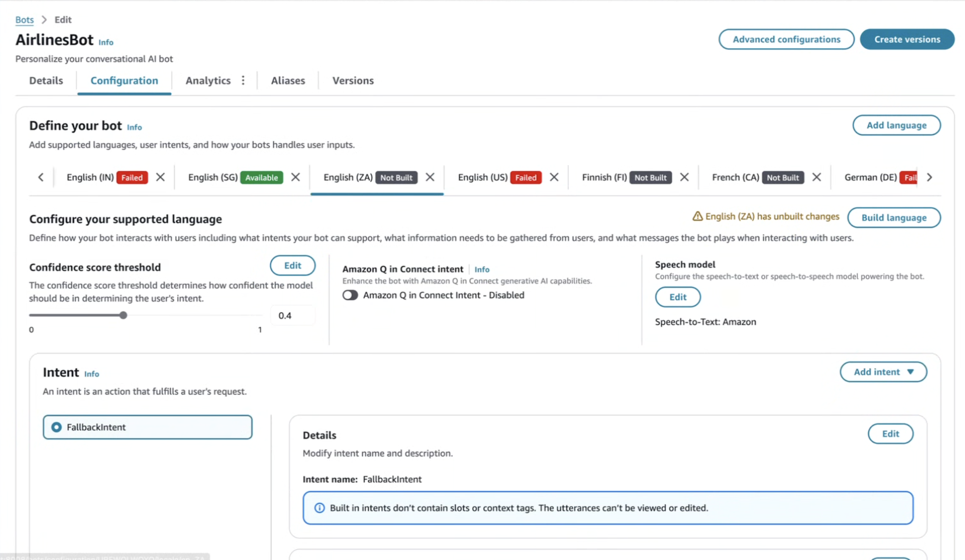Open the overflow menu beside the Analytics tab
This screenshot has width=965, height=560.
pos(243,80)
